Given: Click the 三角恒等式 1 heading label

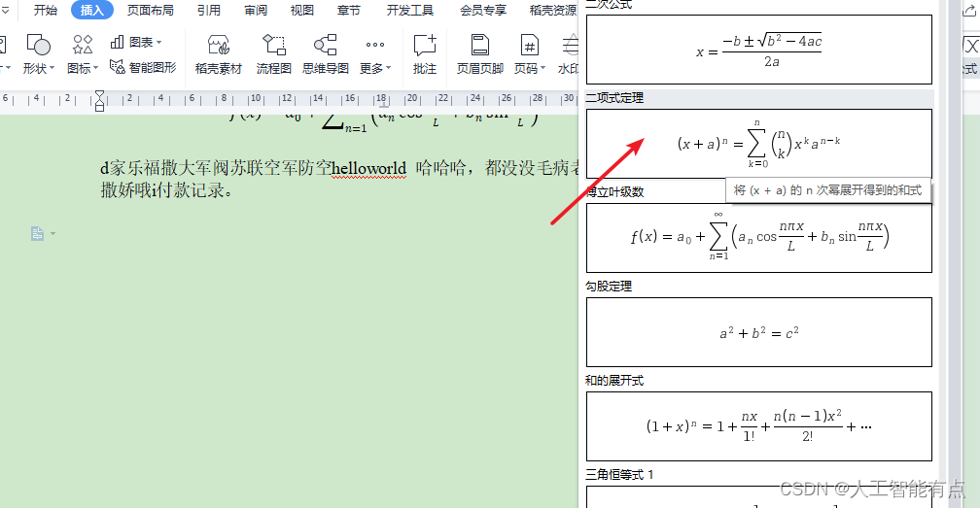Looking at the screenshot, I should pyautogui.click(x=619, y=475).
